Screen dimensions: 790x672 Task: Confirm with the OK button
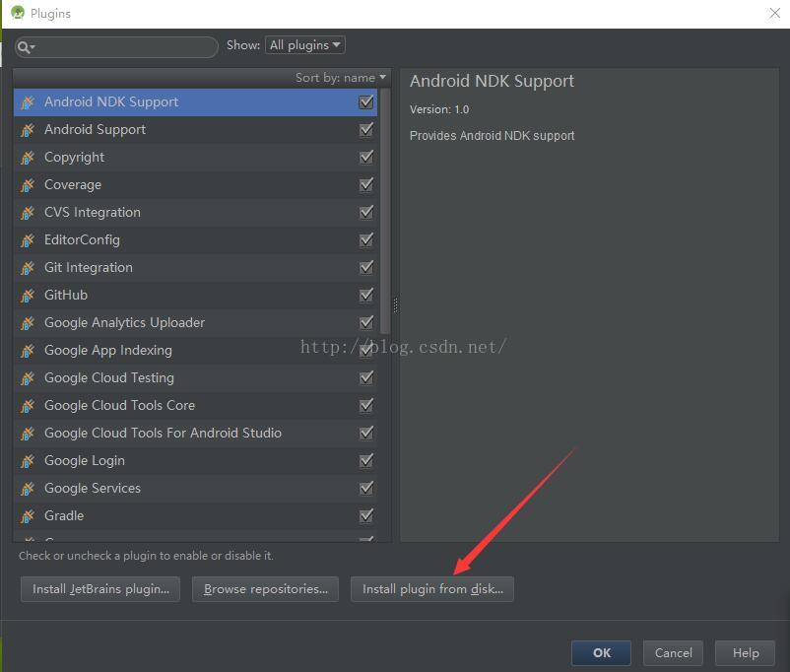(601, 653)
